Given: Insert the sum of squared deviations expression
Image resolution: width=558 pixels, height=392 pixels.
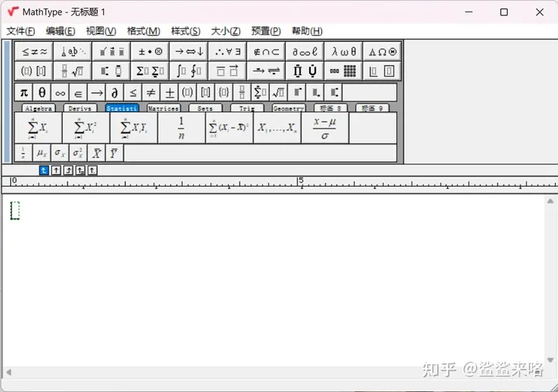Looking at the screenshot, I should pos(229,128).
